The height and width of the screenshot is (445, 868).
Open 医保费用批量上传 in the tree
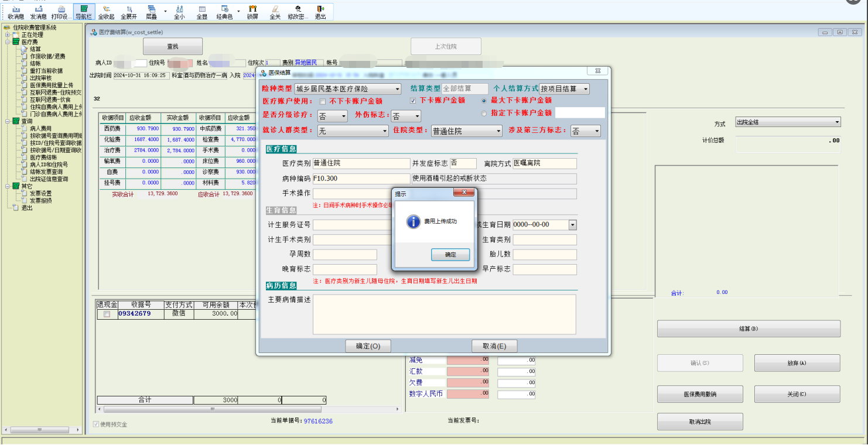click(x=51, y=85)
